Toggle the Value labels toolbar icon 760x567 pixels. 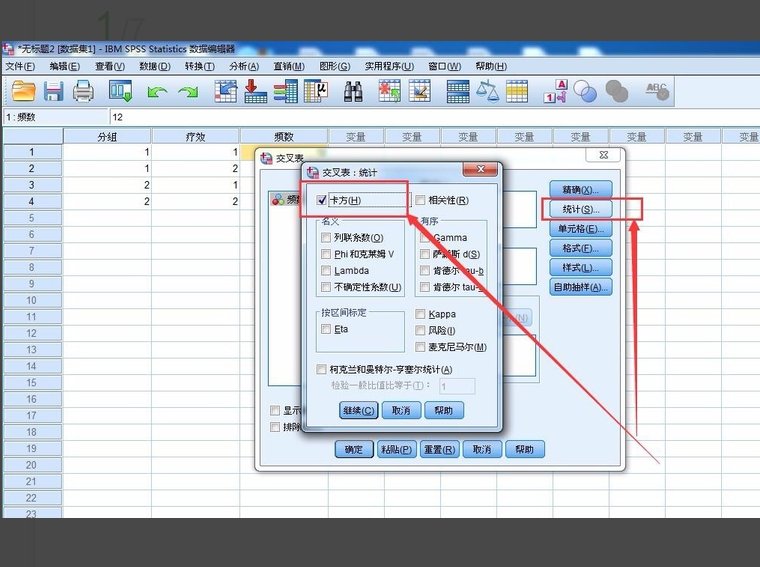click(x=555, y=91)
